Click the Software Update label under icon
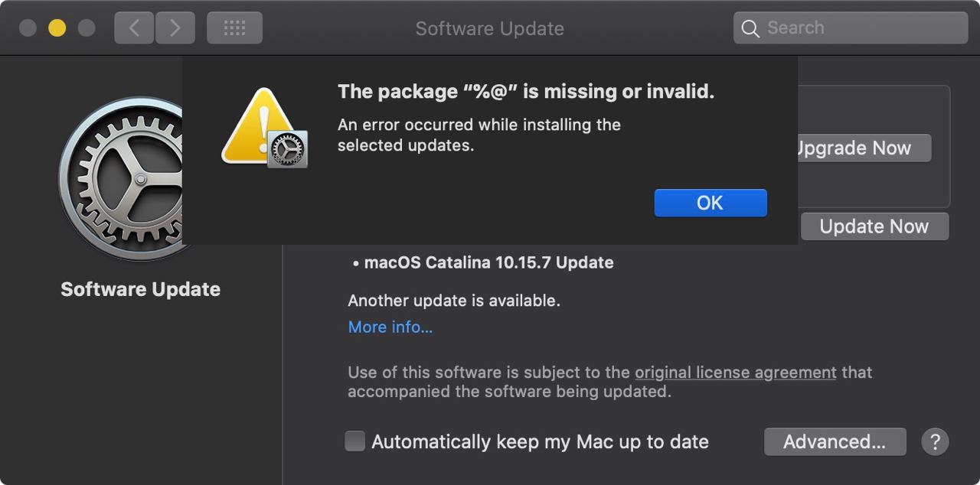 (x=141, y=289)
